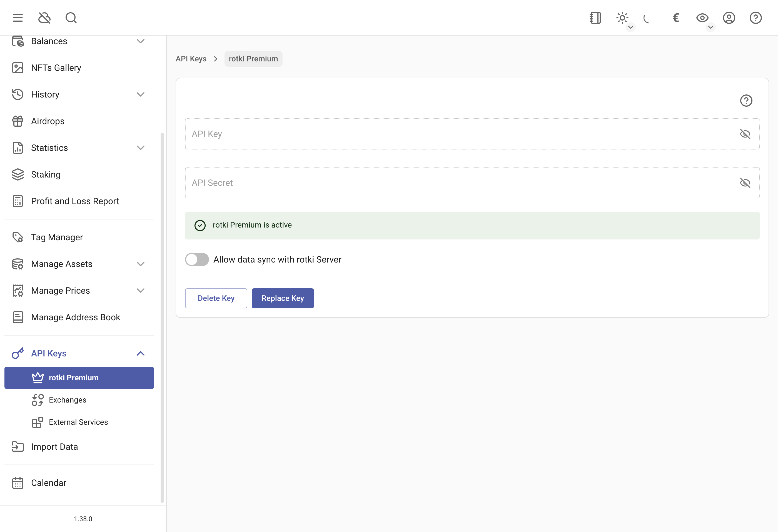Open the Staking section
The image size is (778, 532).
pos(79,174)
